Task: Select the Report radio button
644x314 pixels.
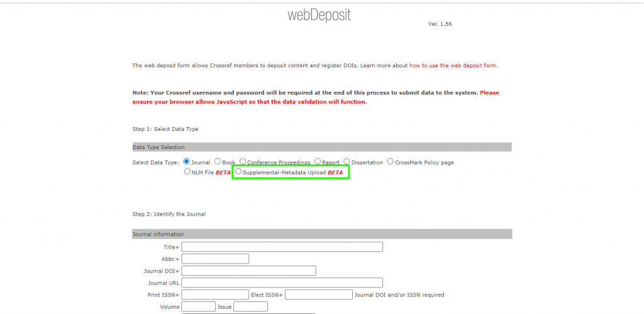Action: coord(318,162)
